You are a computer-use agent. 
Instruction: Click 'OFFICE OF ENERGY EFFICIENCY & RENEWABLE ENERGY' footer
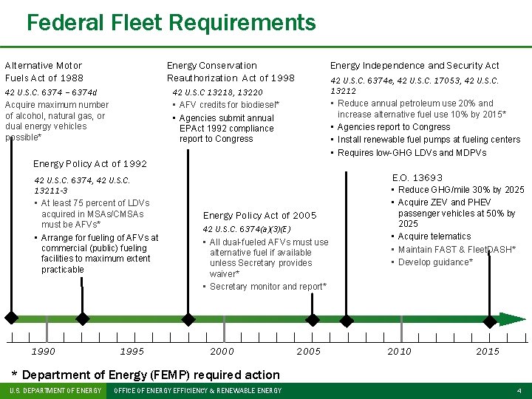(198, 391)
